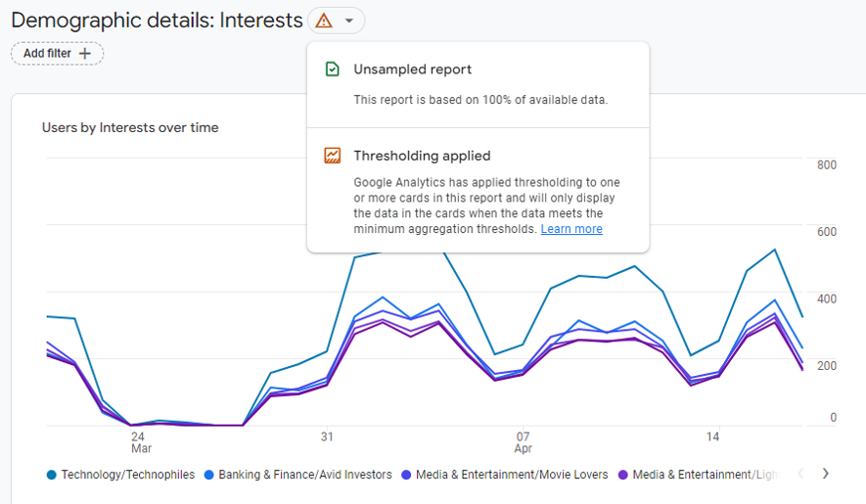
Task: Click the 07 Apr date axis label
Action: 523,442
